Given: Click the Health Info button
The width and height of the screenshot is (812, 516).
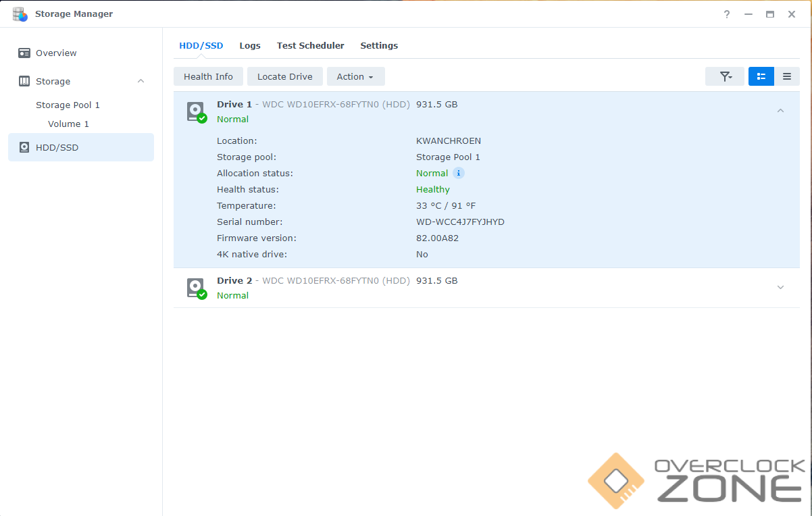Looking at the screenshot, I should coord(208,76).
